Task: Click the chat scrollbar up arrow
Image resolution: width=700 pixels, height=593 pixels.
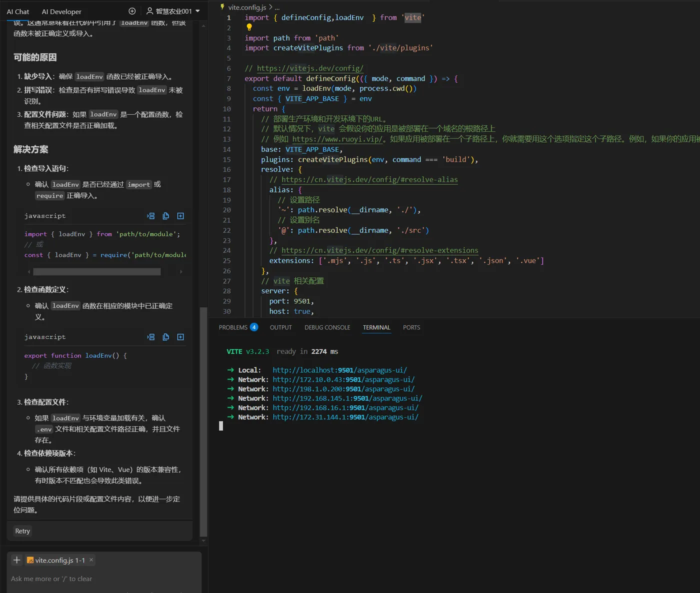Action: 203,25
